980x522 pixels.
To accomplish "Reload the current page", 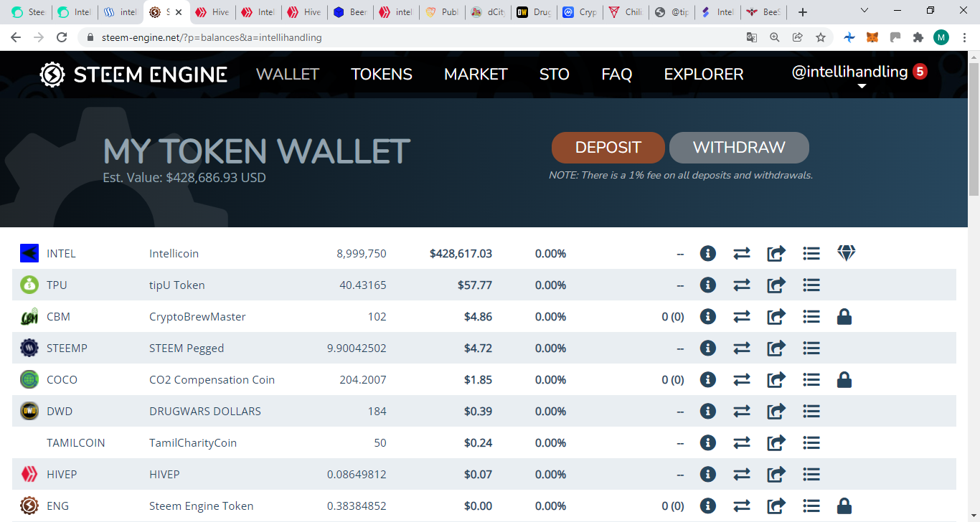I will pos(62,37).
